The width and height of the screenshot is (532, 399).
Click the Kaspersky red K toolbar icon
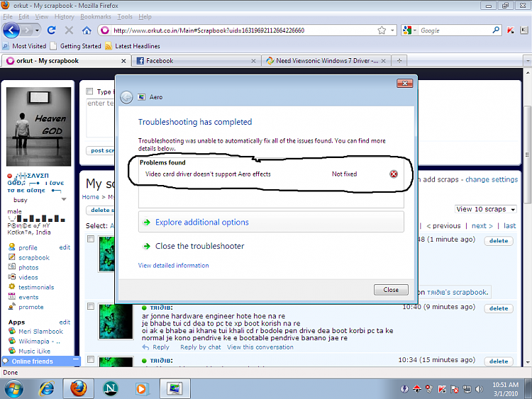point(510,30)
